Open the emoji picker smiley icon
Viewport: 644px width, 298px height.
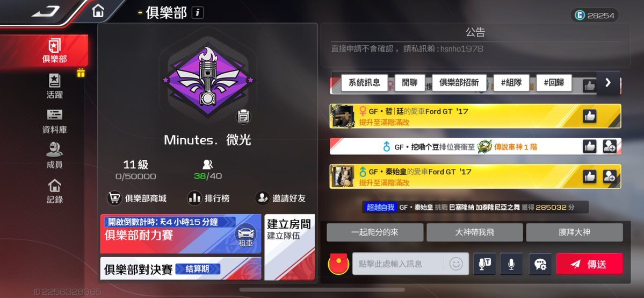[x=456, y=264]
